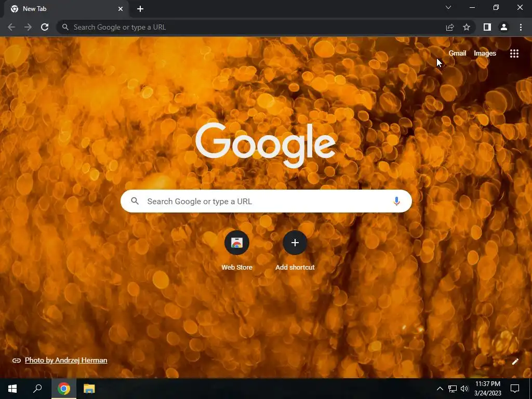Click the address bar search magnifier
The height and width of the screenshot is (399, 532).
[65, 27]
